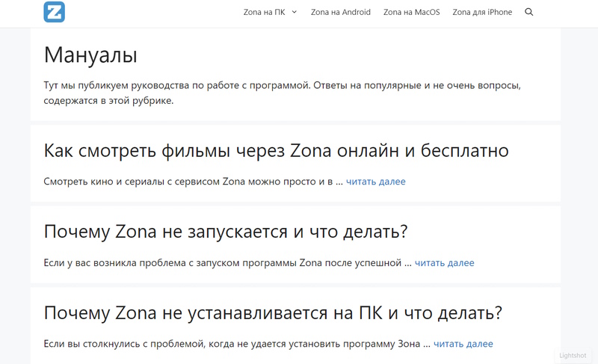Click читать далее after установить программу Зона
The height and width of the screenshot is (364, 598).
coord(463,344)
